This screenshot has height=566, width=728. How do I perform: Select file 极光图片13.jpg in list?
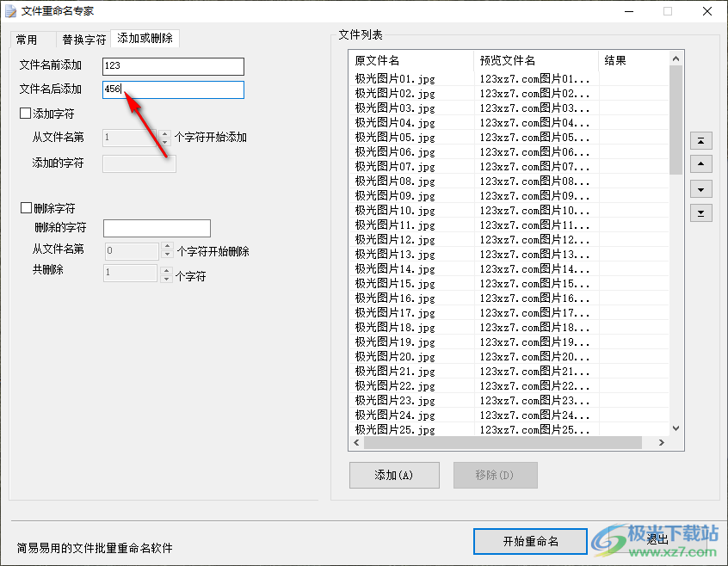(x=395, y=255)
